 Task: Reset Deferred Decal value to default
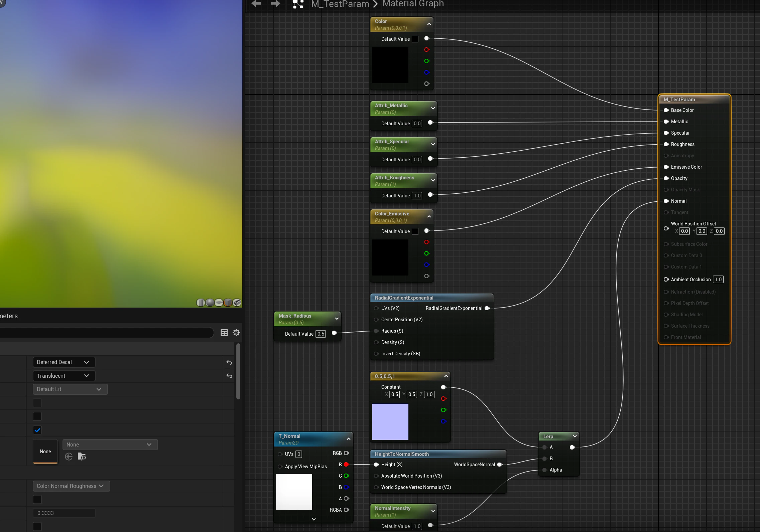[x=229, y=362]
